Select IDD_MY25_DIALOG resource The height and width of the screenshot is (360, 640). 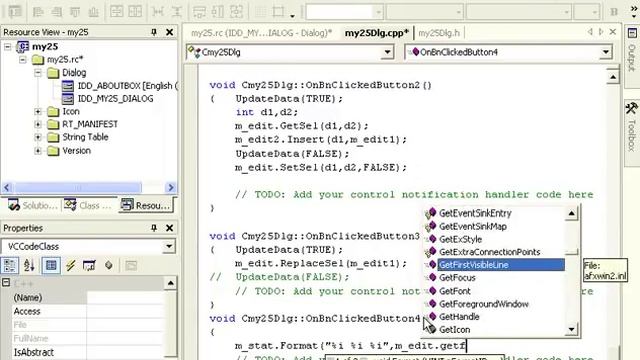(x=108, y=99)
